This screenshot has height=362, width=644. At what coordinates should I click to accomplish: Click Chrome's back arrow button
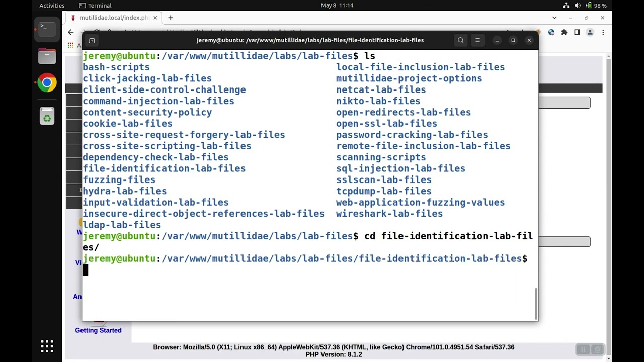[x=71, y=32]
